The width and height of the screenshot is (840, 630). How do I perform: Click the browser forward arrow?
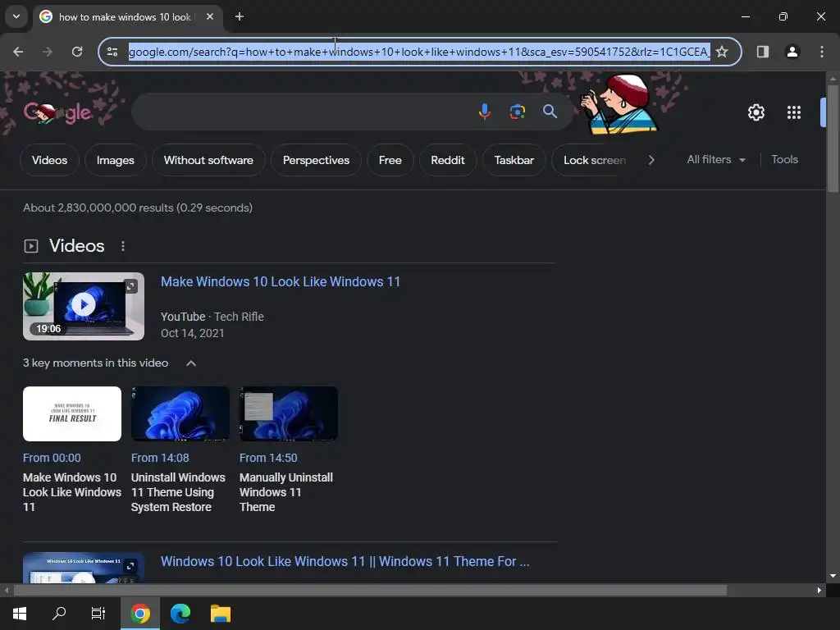tap(48, 52)
